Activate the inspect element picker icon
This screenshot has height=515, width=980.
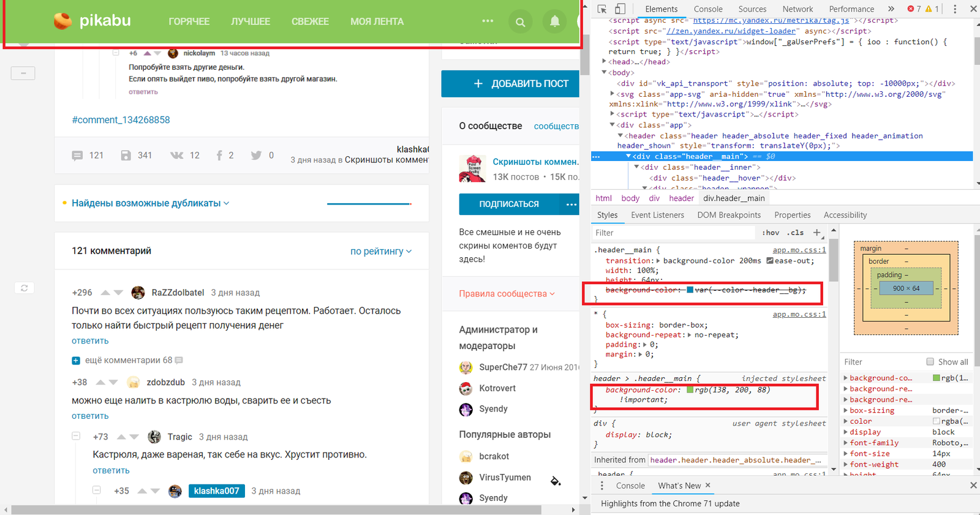602,9
